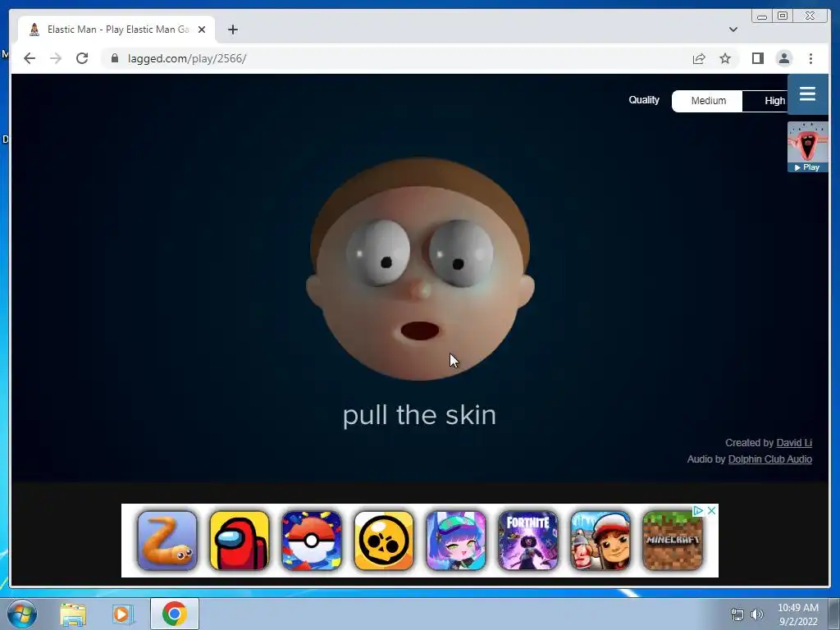
Task: Click the Pokeball game icon
Action: coord(311,541)
